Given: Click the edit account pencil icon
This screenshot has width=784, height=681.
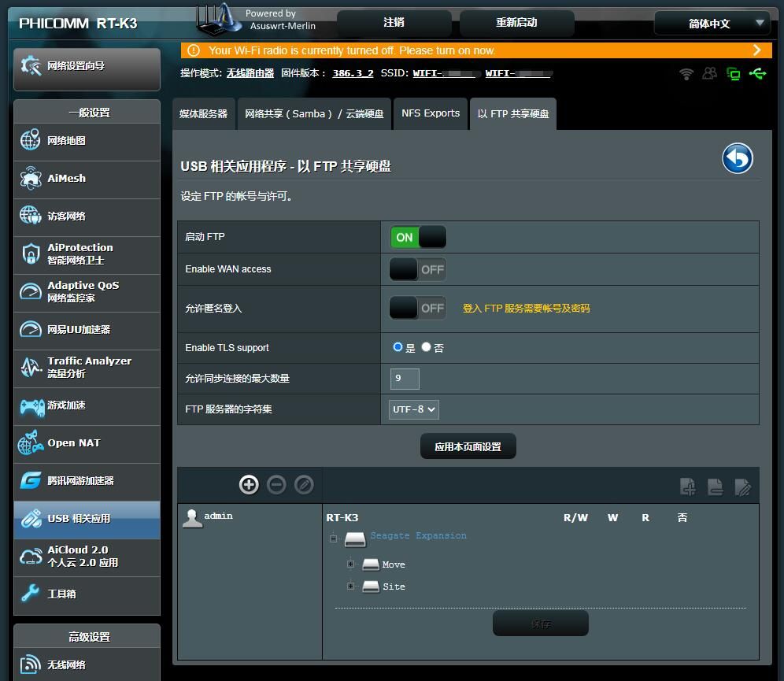Looking at the screenshot, I should 304,485.
